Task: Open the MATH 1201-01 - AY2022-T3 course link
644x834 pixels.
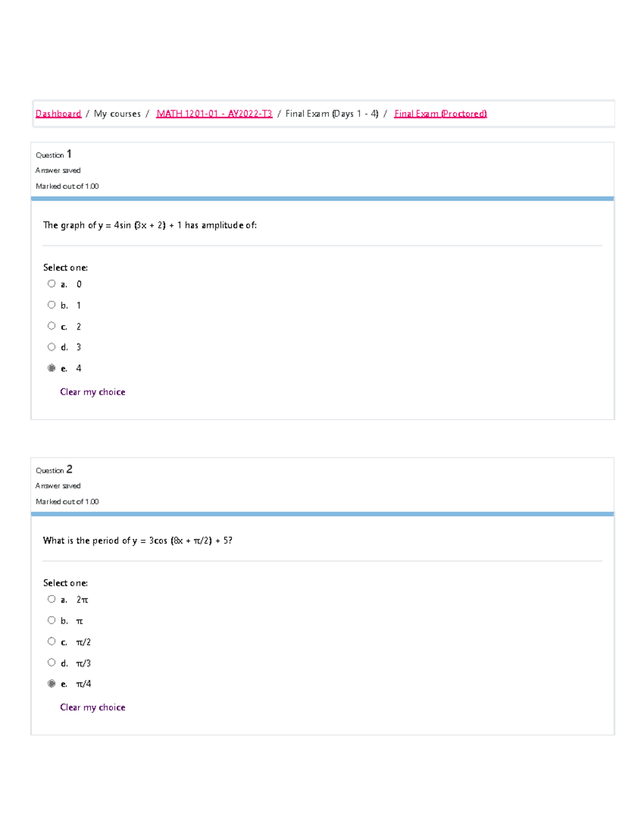Action: coord(214,113)
